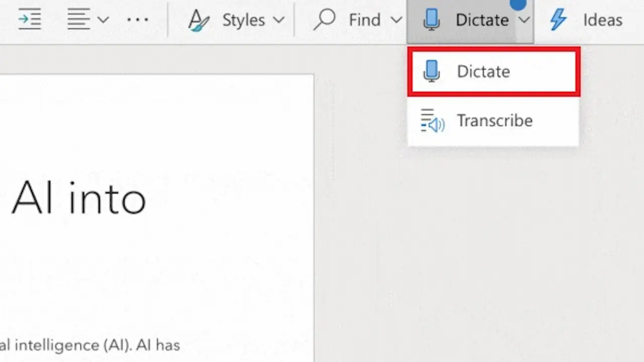Expand the Find dropdown arrow
The image size is (644, 362).
tap(396, 20)
